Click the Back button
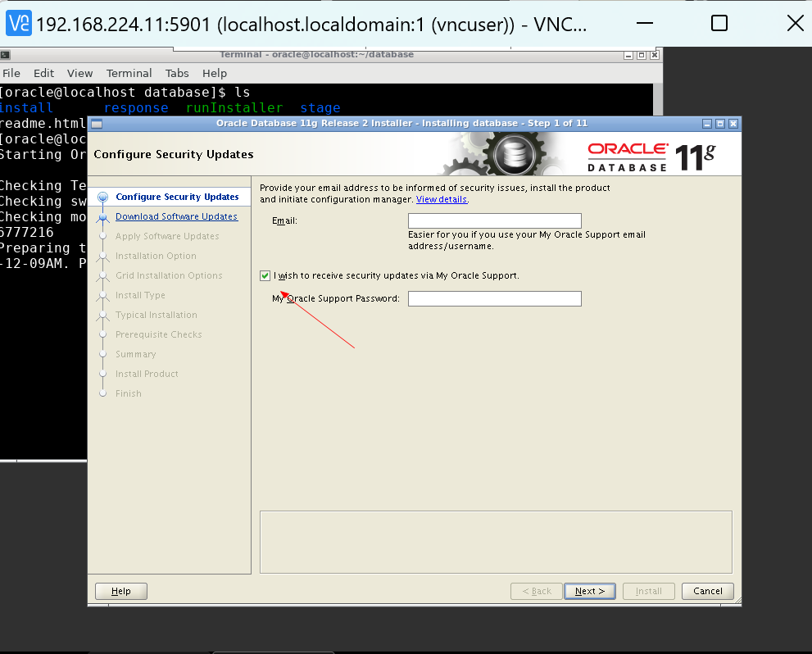Screen dimensions: 812x654 (537, 592)
